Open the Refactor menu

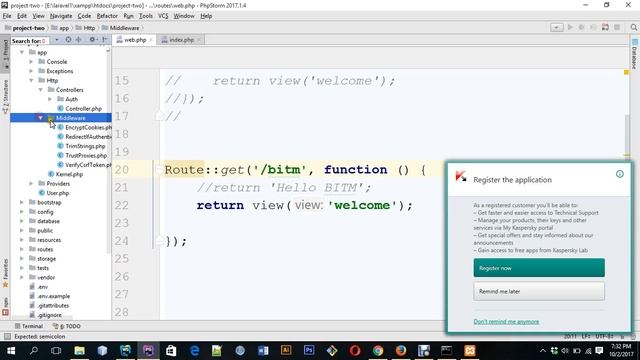pos(107,16)
